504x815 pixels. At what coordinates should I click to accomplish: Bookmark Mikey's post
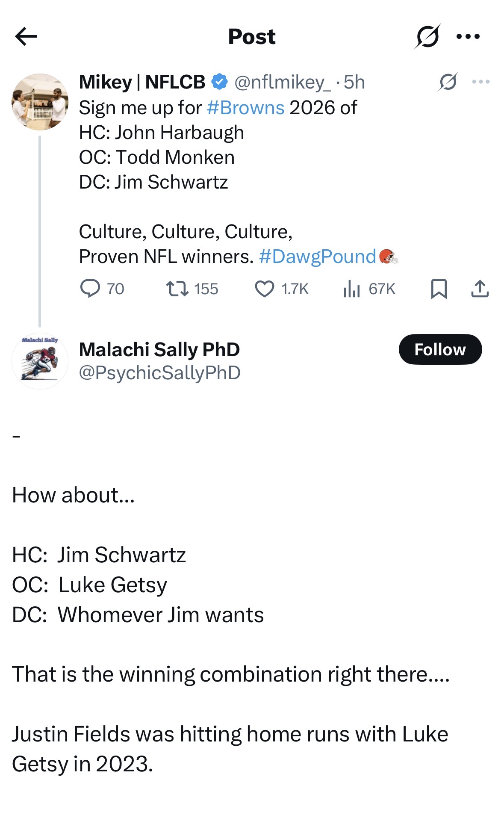tap(439, 289)
